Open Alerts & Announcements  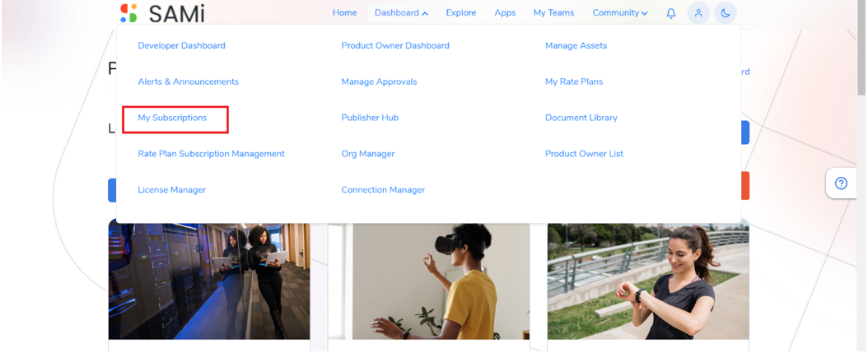pos(189,81)
